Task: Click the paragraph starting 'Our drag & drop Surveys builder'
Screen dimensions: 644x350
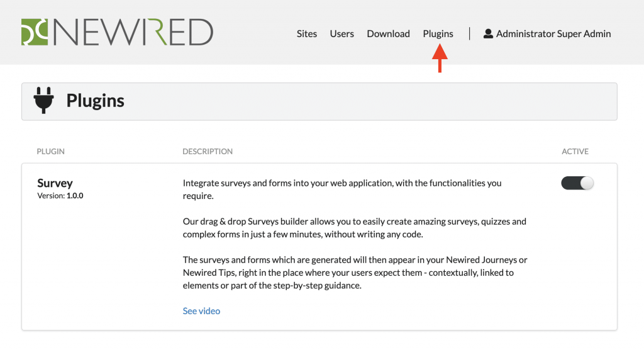Action: [x=355, y=228]
